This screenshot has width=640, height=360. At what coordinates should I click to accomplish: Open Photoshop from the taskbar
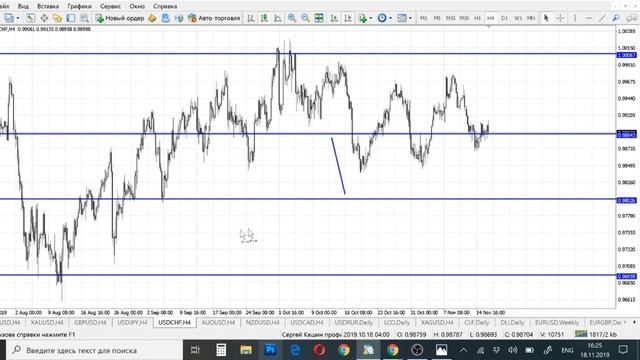(270, 350)
